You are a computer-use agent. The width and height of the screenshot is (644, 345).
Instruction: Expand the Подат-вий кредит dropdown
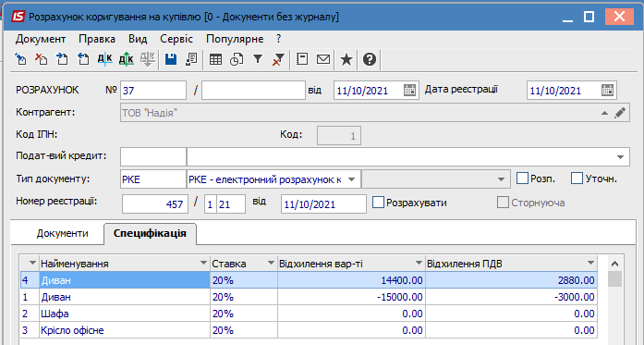click(620, 157)
